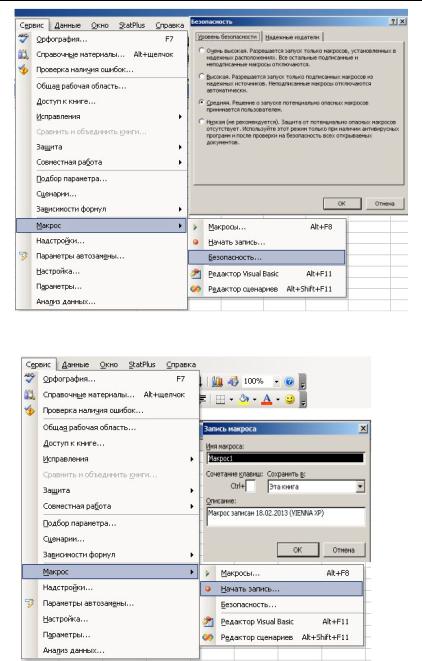Image resolution: width=422 pixels, height=661 pixels.
Task: Click the Параметры автозамены icon in the upper screenshot
Action: 24,256
